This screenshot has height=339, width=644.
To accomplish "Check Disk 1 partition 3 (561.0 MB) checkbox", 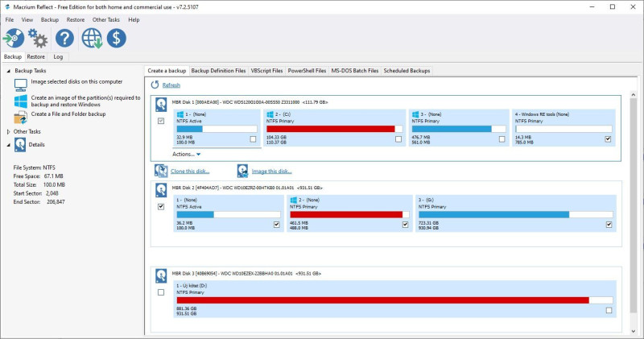I will pos(502,139).
